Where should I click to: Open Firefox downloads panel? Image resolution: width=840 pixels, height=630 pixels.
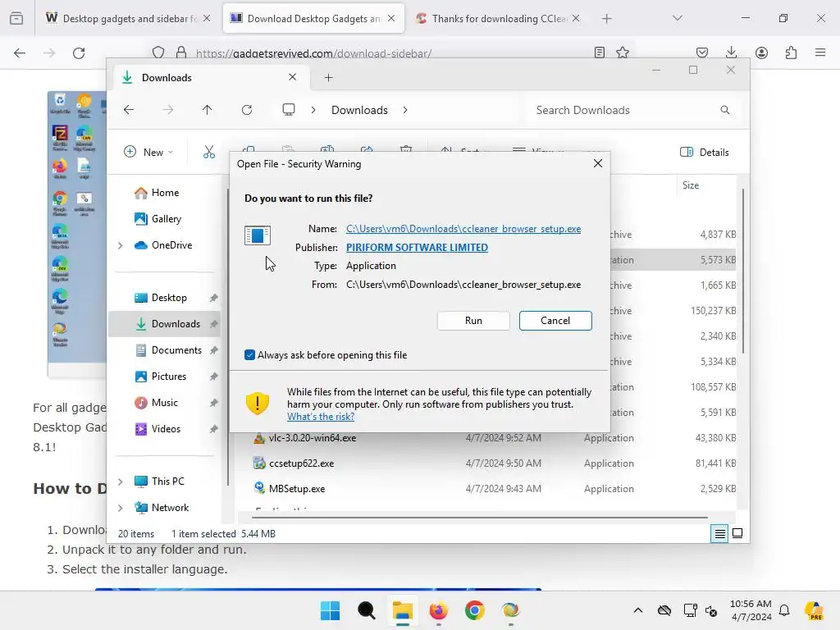(x=731, y=52)
